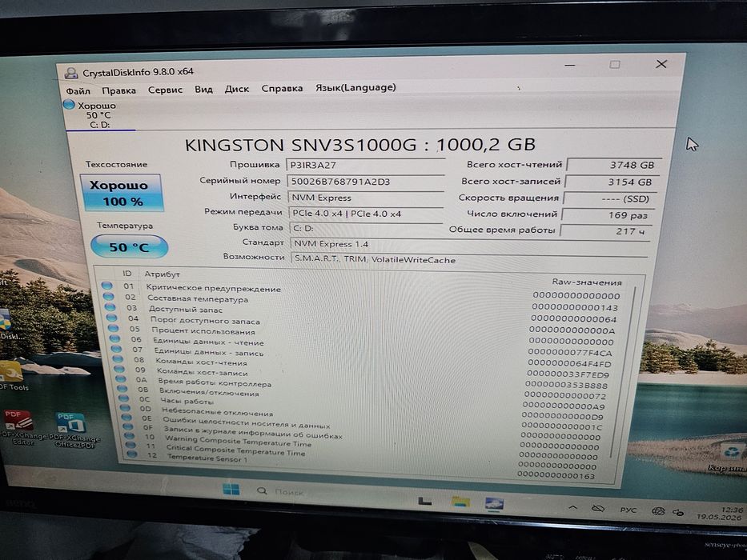Click status orb for 09 Команды хост-записи
Image resolution: width=747 pixels, height=560 pixels.
(x=119, y=369)
